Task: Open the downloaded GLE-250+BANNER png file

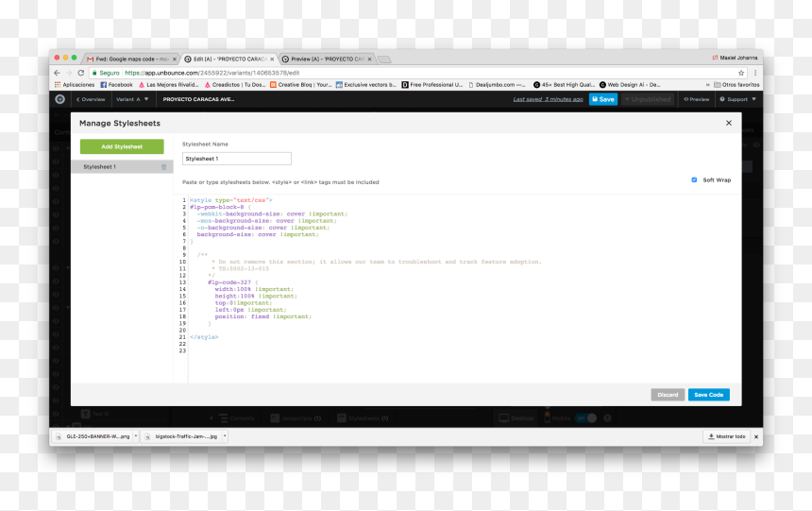Action: click(93, 436)
